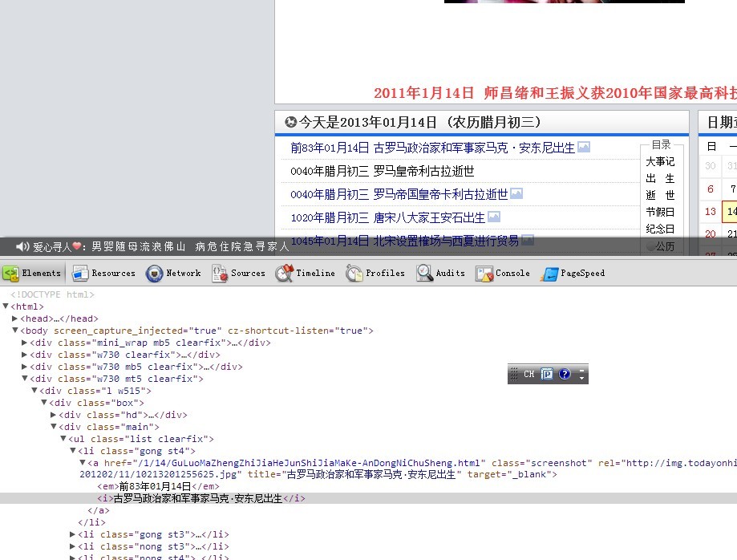
Task: Click the red headline 2011年1月14日 师昌绪和王振义
Action: (555, 92)
